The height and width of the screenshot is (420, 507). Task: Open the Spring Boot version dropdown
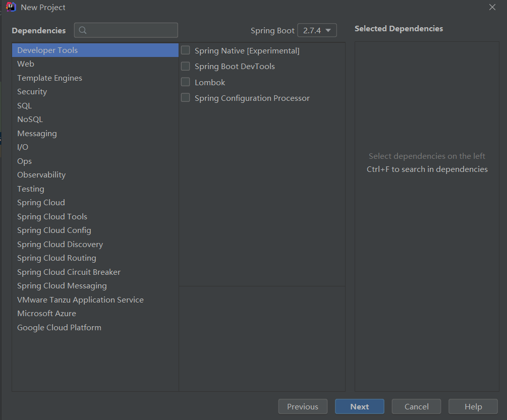(x=317, y=30)
